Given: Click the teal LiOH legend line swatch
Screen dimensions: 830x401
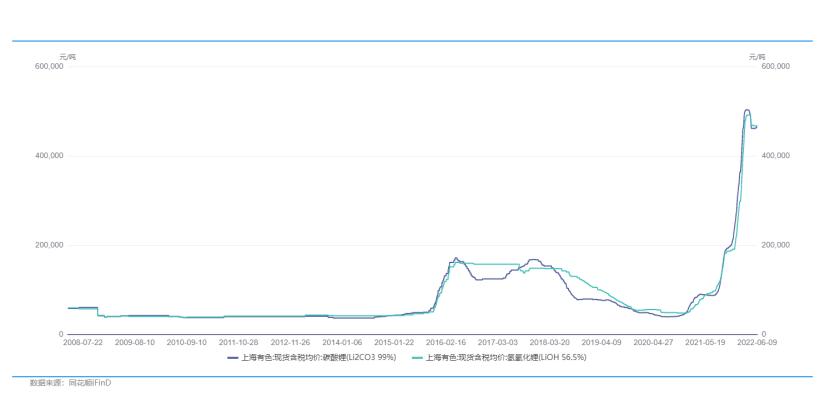Looking at the screenshot, I should (417, 358).
